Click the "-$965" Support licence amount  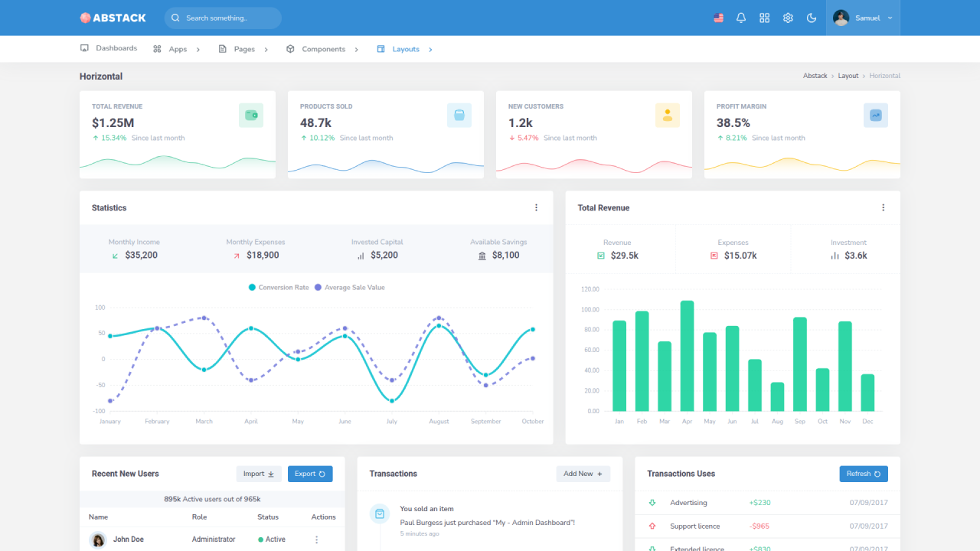point(759,527)
